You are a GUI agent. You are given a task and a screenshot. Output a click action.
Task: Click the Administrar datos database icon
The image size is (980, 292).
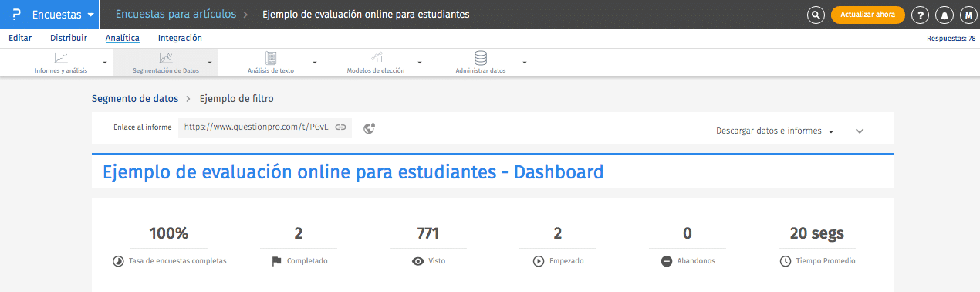481,58
